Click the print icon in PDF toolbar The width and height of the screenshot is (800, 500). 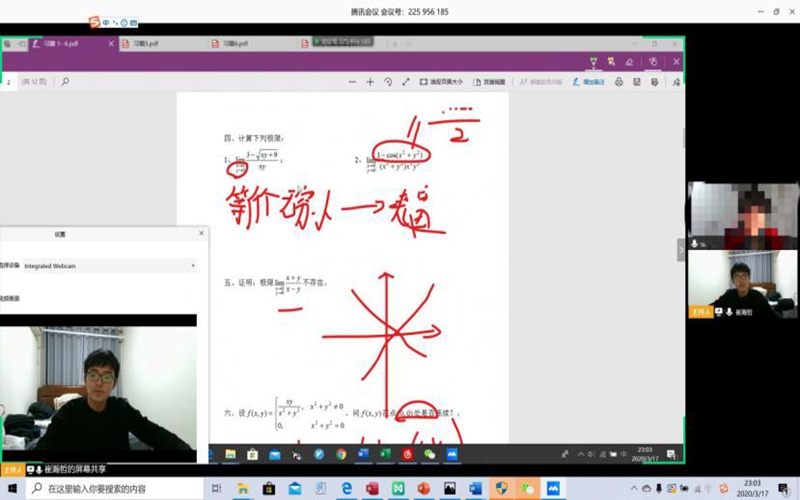click(x=619, y=82)
